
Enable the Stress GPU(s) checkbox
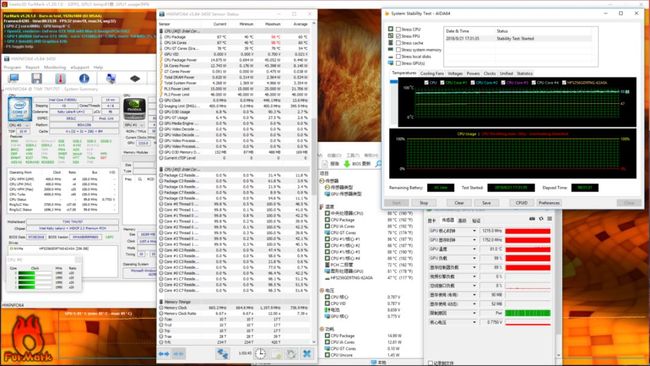(398, 63)
